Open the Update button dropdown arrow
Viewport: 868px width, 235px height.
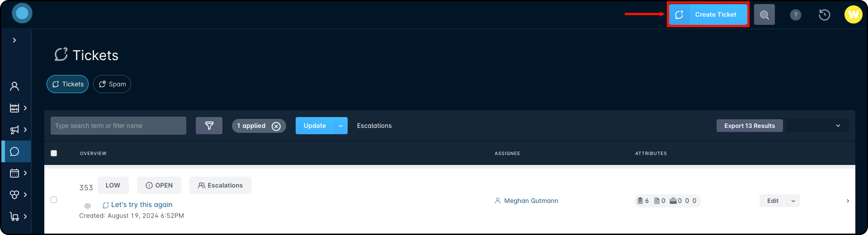click(341, 126)
